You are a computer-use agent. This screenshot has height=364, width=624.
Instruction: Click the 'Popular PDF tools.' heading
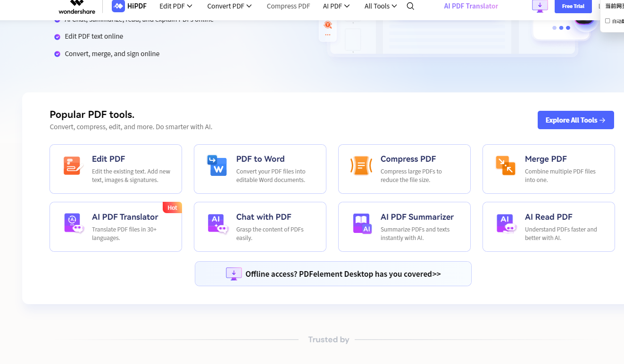point(92,115)
